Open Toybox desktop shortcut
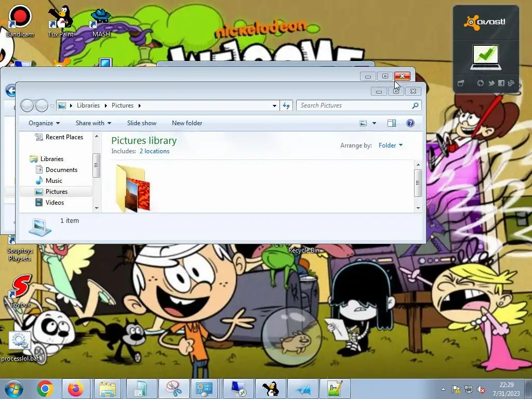This screenshot has height=399, width=532. click(x=20, y=290)
